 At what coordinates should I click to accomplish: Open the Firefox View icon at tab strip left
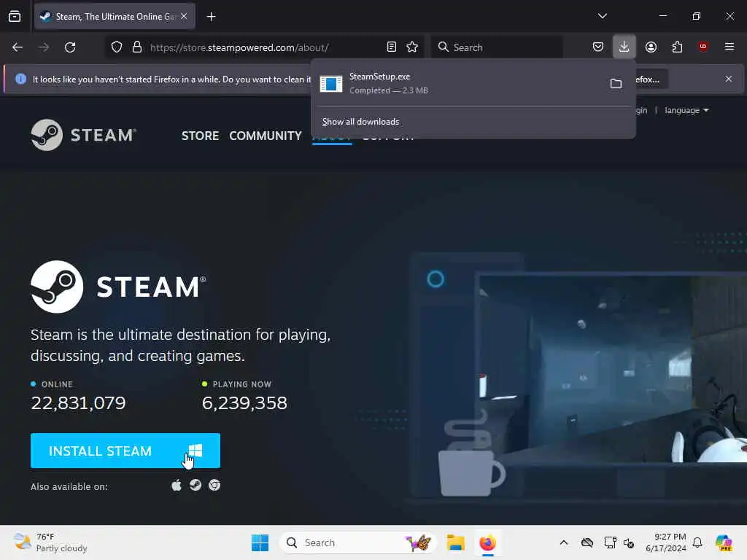coord(15,16)
